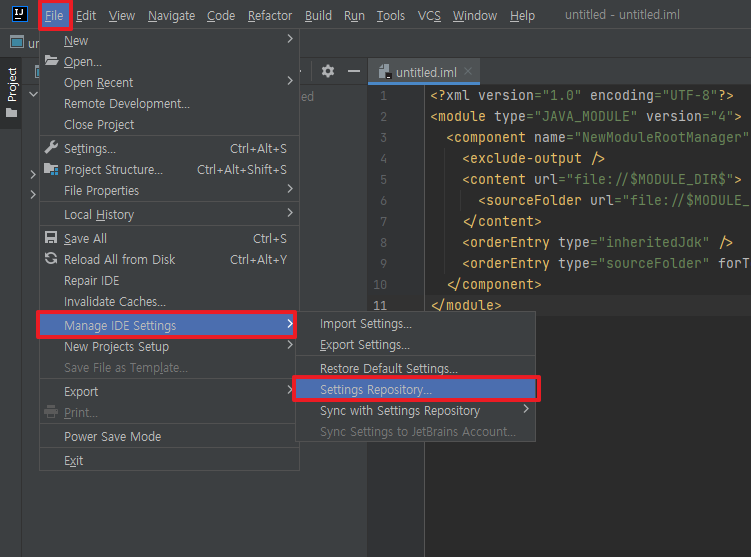Click the folder icon next to Open...
The image size is (751, 557).
click(x=51, y=61)
